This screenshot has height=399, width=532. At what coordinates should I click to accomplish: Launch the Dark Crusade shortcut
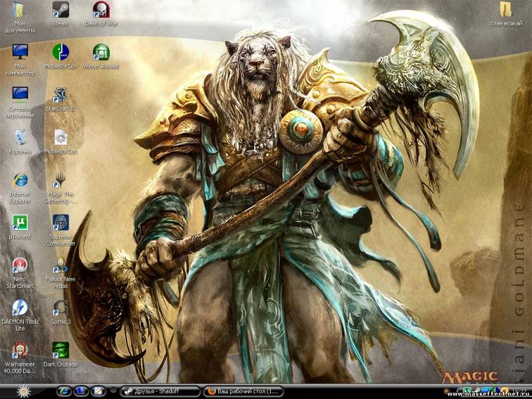pyautogui.click(x=61, y=350)
